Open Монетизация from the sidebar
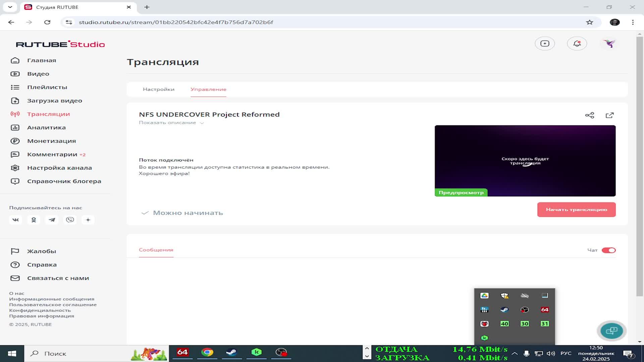 51,141
